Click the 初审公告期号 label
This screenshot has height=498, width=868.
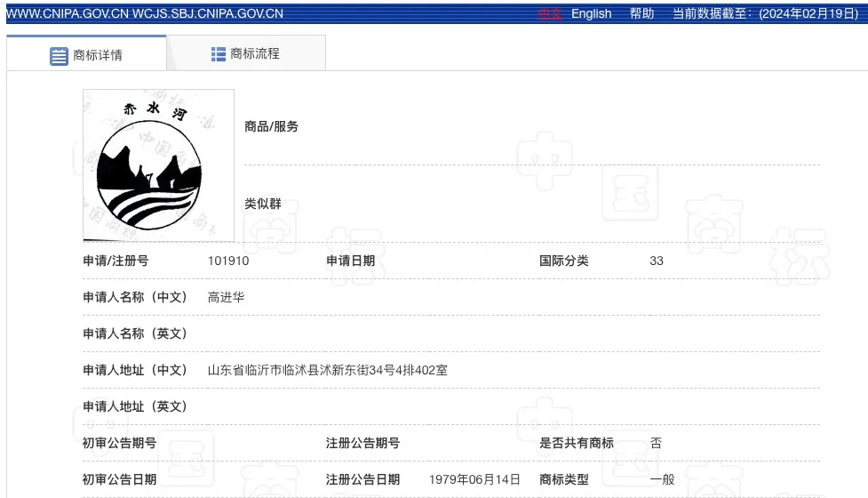point(120,443)
